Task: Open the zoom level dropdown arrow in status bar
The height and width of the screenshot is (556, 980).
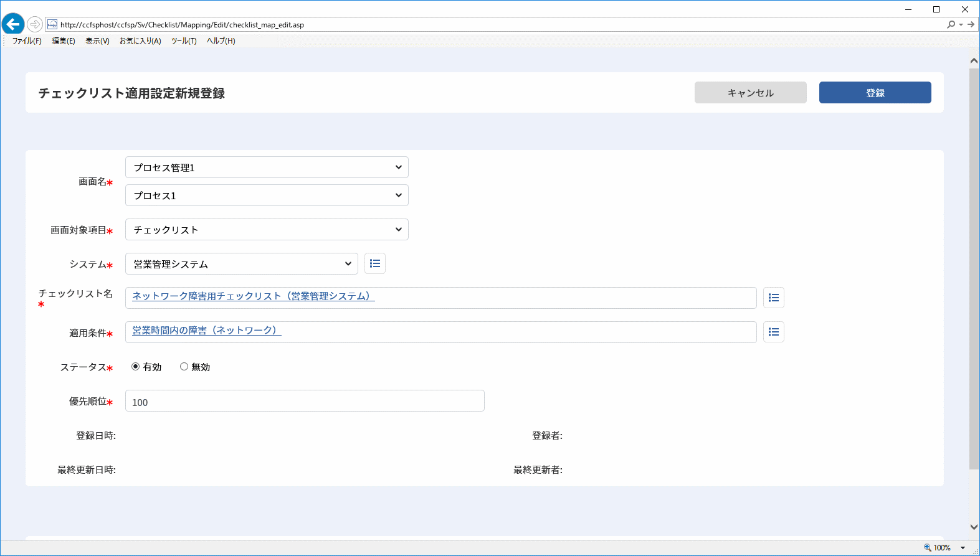Action: (963, 548)
